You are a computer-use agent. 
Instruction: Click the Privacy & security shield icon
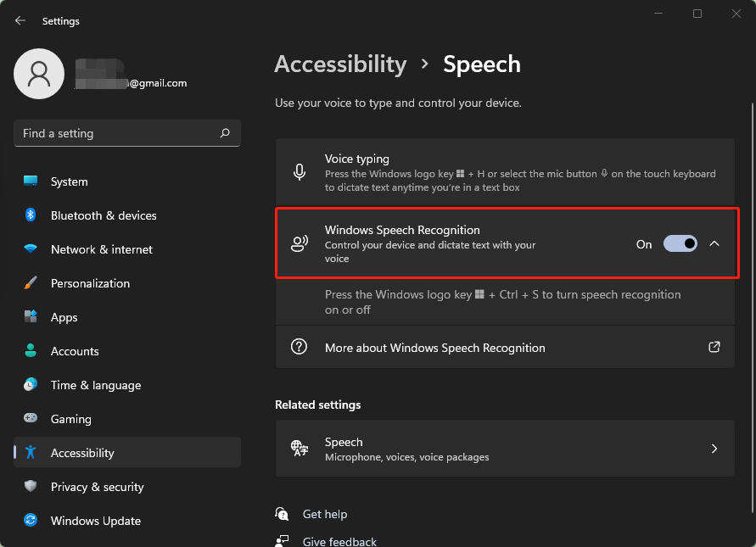31,487
